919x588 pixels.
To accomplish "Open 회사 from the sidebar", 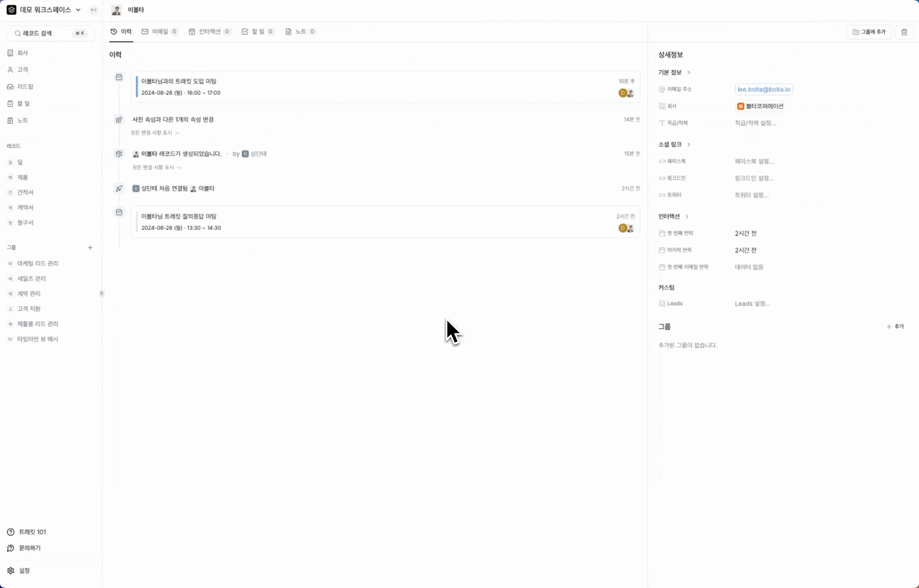I will [22, 53].
